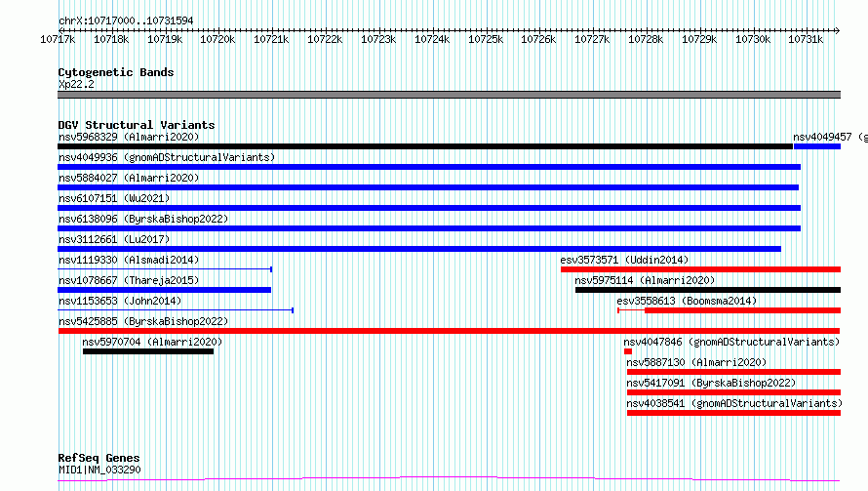
Task: Open nsv1119330 (Alsmadi2014) label
Action: pos(129,260)
